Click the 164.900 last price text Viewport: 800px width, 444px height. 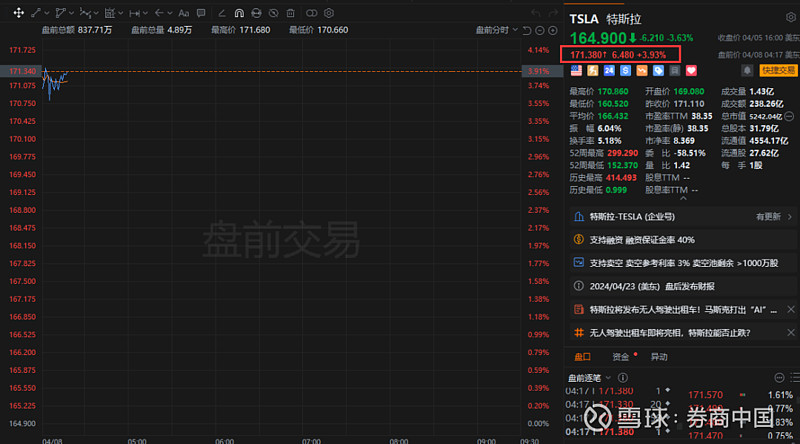tap(597, 38)
